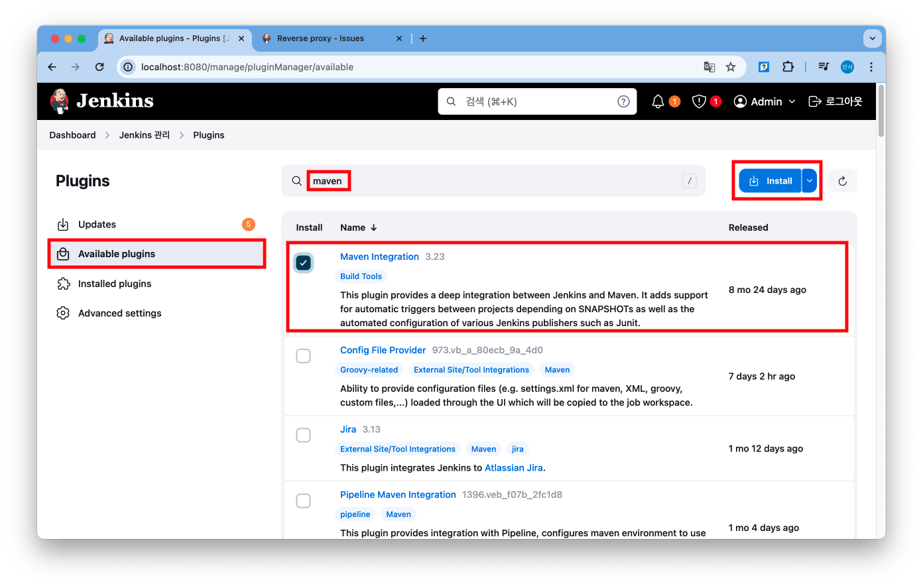Click the orange 5 updates badge

[249, 225]
